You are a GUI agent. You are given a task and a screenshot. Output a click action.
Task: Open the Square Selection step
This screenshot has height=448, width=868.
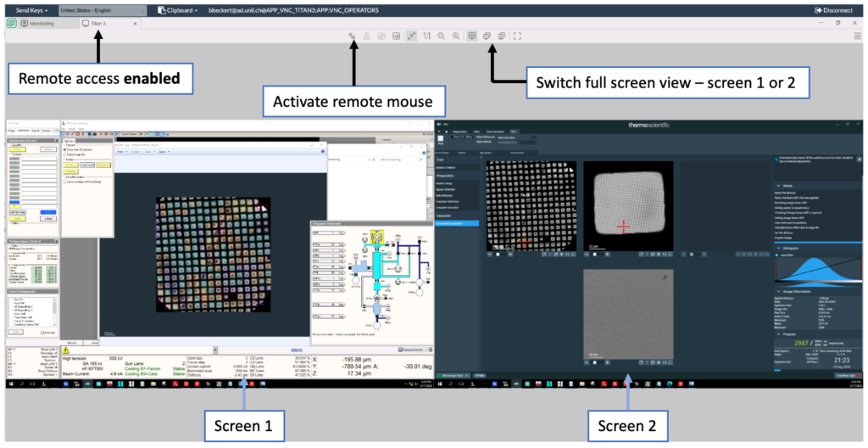[x=457, y=189]
